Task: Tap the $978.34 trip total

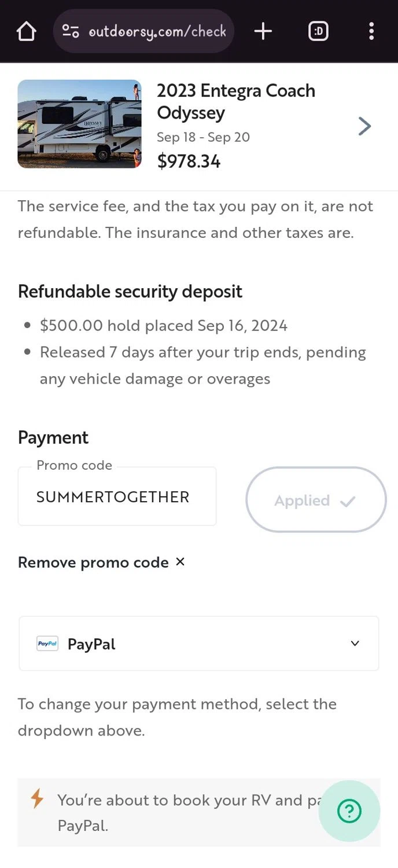Action: (189, 161)
